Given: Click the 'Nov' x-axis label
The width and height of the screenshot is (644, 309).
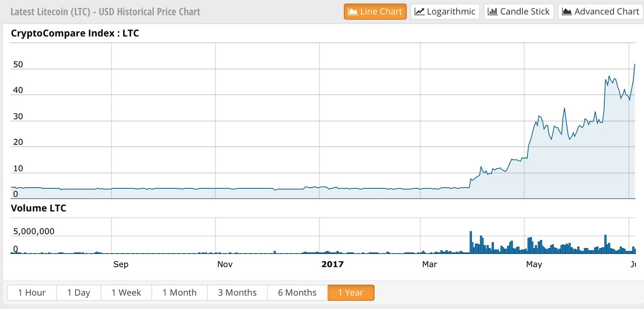Looking at the screenshot, I should [x=225, y=264].
